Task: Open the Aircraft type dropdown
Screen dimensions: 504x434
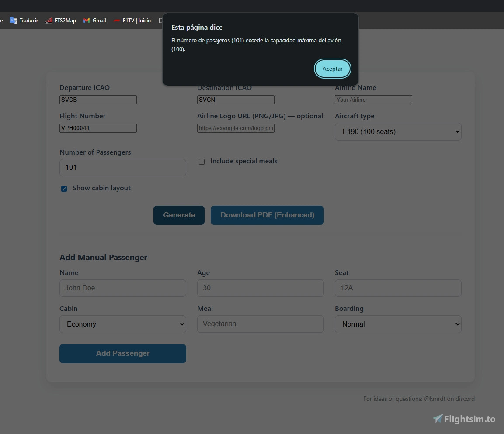Action: coord(397,131)
